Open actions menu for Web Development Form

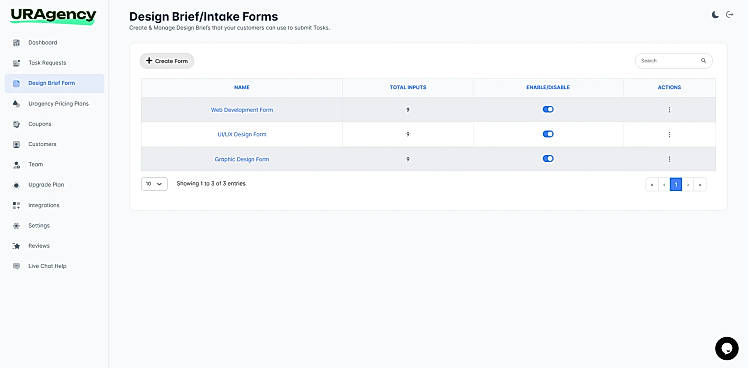669,110
